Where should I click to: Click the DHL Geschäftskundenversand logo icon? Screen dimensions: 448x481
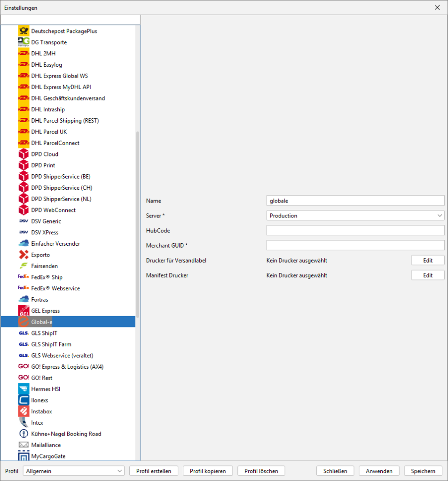tap(24, 98)
